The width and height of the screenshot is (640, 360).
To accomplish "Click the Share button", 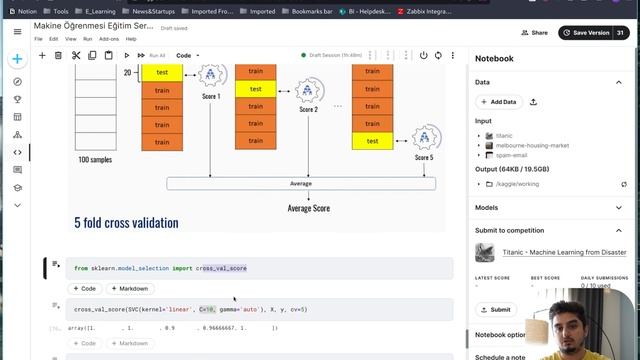I will (x=534, y=33).
